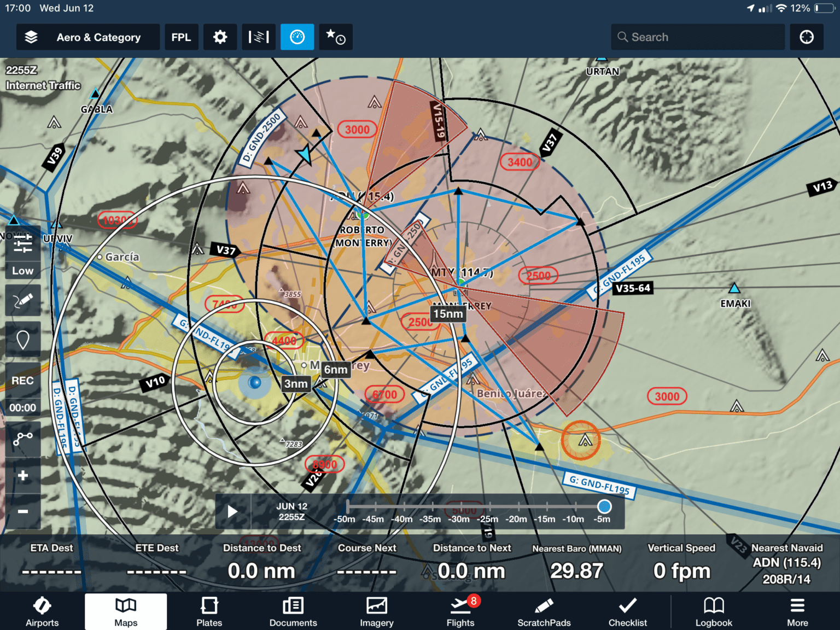The image size is (840, 630).
Task: Open the More menu in the bottom bar
Action: tap(797, 611)
